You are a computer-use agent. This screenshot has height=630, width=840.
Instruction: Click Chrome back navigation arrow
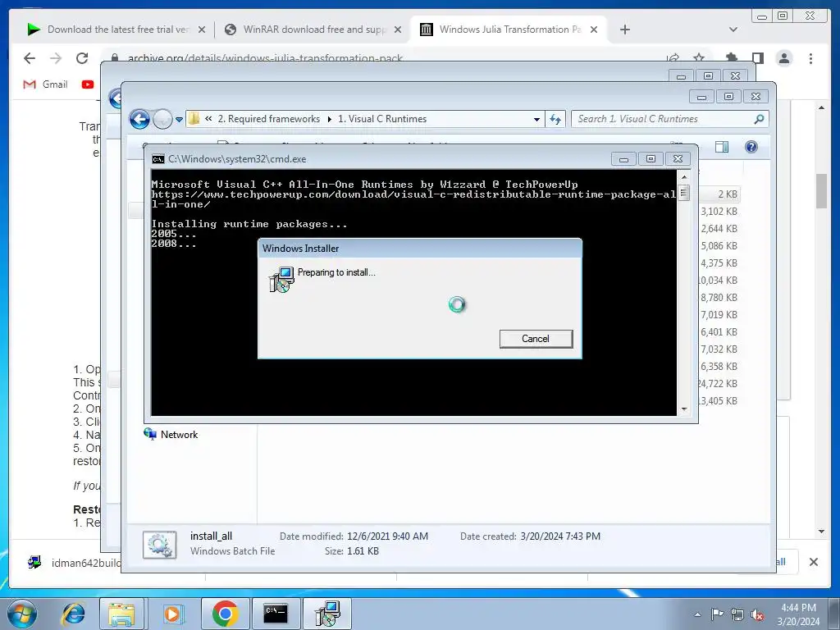point(30,58)
